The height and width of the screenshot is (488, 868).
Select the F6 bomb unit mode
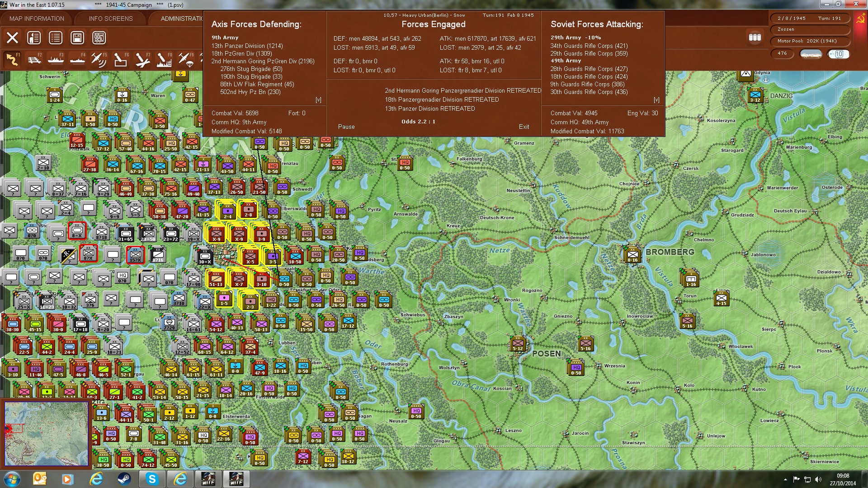(121, 60)
